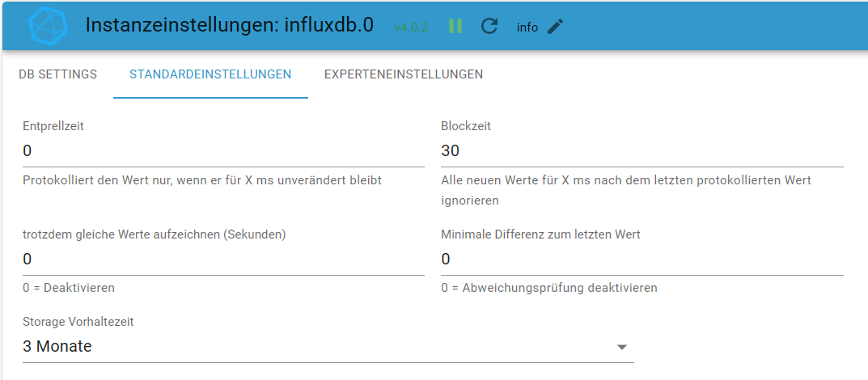
Task: Click the info log level label
Action: coord(527,27)
